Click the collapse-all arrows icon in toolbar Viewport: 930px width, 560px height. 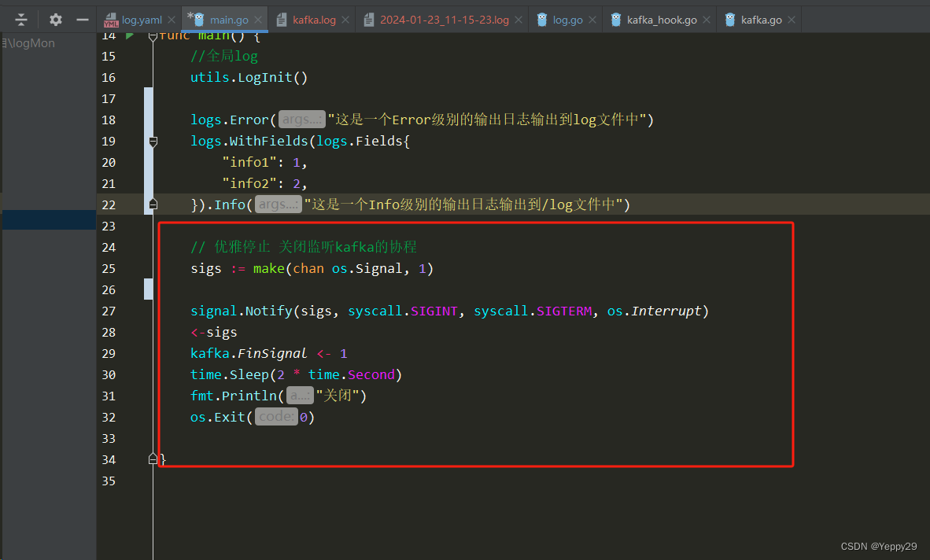[20, 20]
